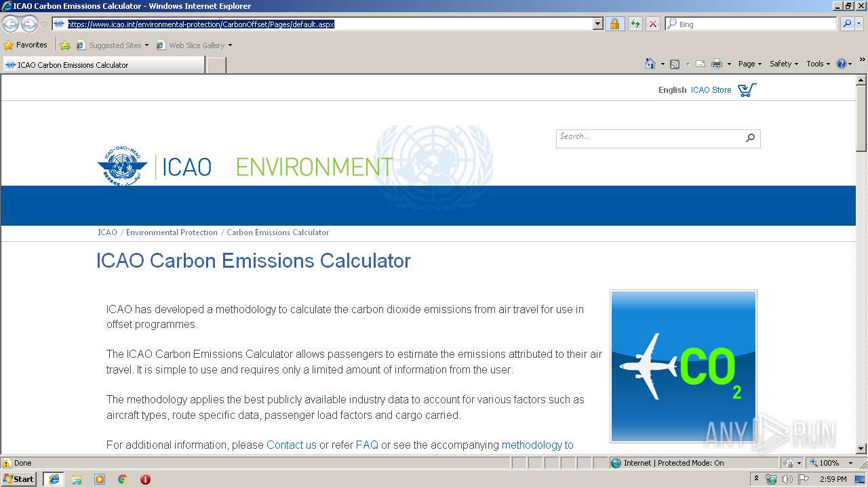Click the Start button
868x488 pixels.
[x=19, y=479]
